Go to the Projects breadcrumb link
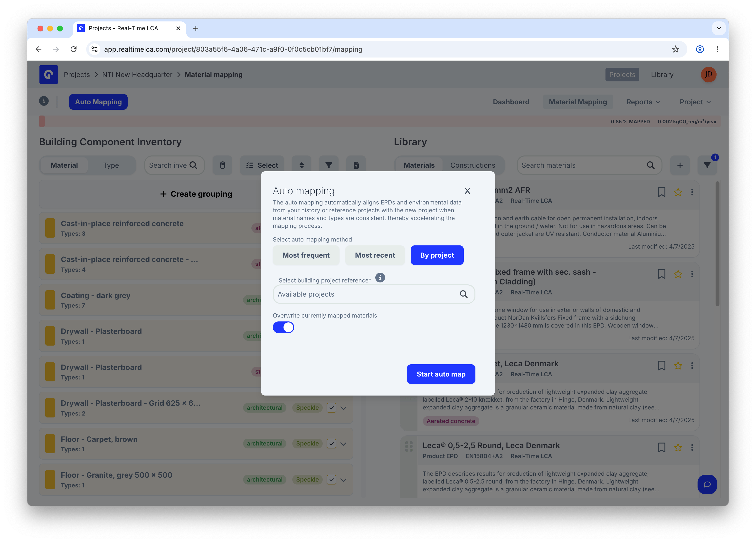The image size is (756, 542). [77, 75]
